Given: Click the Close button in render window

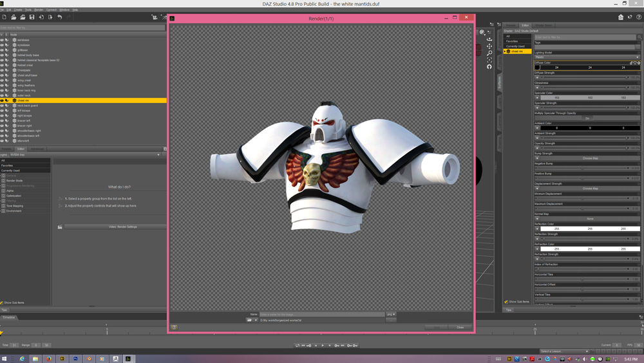Looking at the screenshot, I should pos(460,327).
